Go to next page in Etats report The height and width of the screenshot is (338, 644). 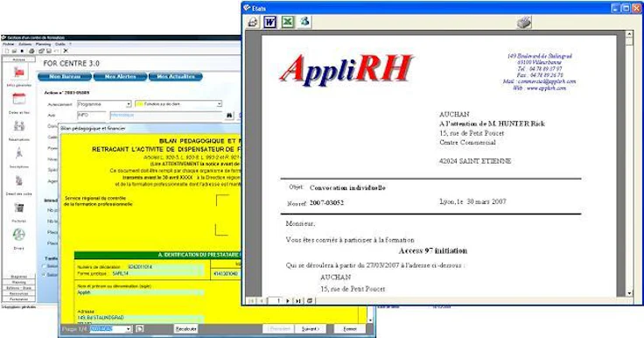click(x=288, y=300)
